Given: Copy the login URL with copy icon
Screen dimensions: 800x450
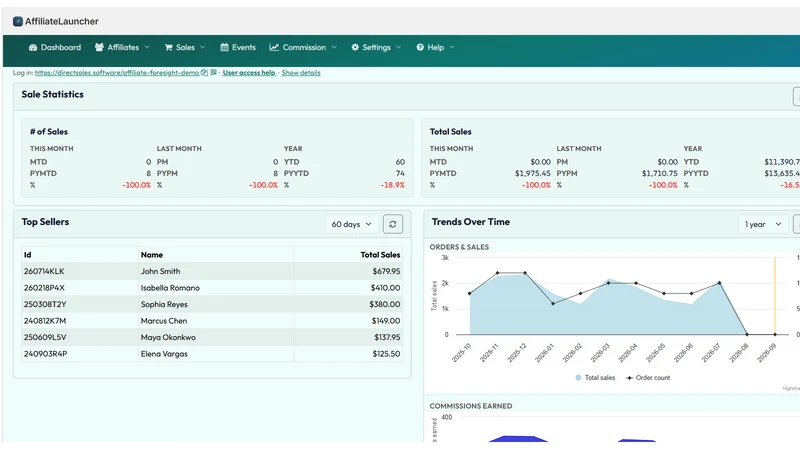Looking at the screenshot, I should tap(205, 72).
